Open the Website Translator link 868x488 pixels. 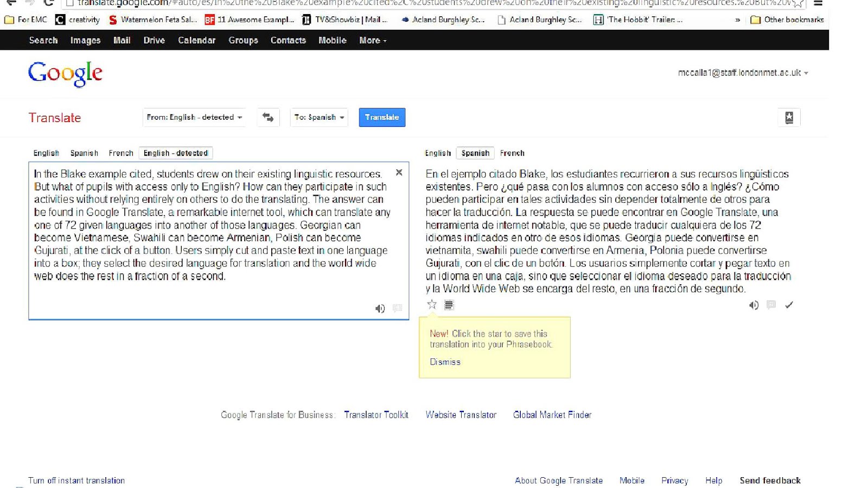point(461,415)
